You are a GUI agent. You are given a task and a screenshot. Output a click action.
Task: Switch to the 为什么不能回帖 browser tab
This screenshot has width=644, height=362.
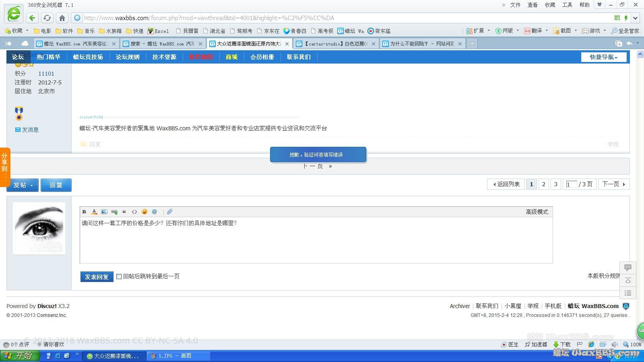pyautogui.click(x=421, y=43)
